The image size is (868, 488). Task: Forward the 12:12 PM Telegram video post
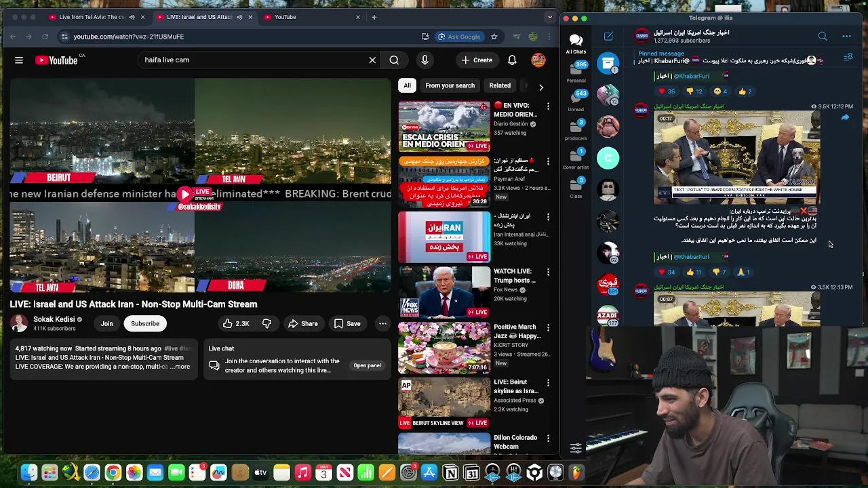845,118
